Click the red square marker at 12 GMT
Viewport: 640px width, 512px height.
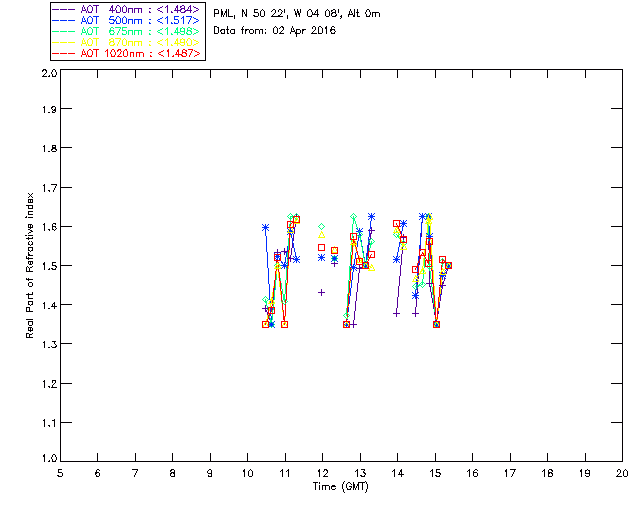click(x=322, y=247)
